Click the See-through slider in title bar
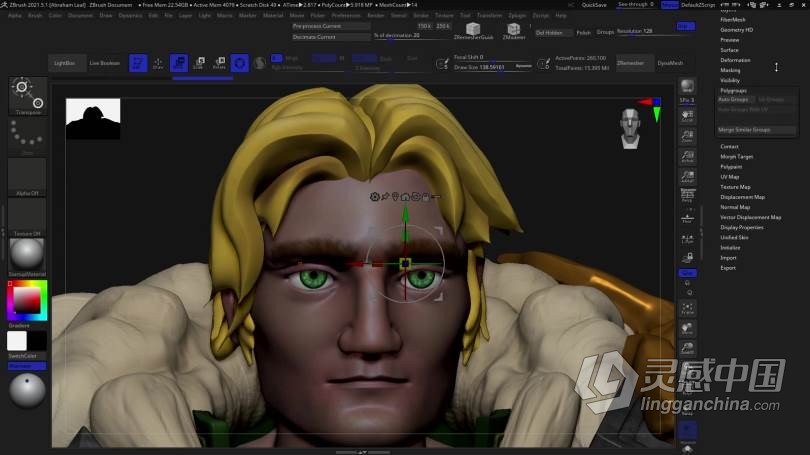Viewport: 810px width, 455px height. pyautogui.click(x=635, y=5)
